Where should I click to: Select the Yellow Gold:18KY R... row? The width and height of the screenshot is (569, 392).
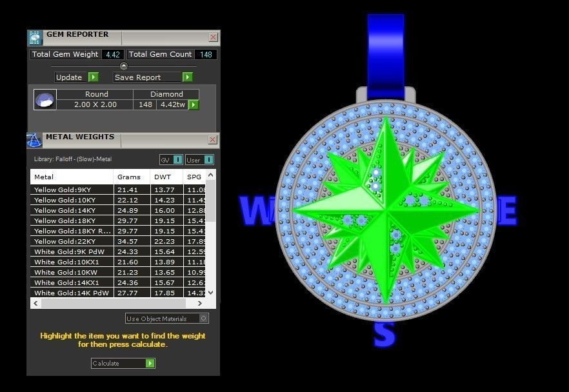point(118,231)
